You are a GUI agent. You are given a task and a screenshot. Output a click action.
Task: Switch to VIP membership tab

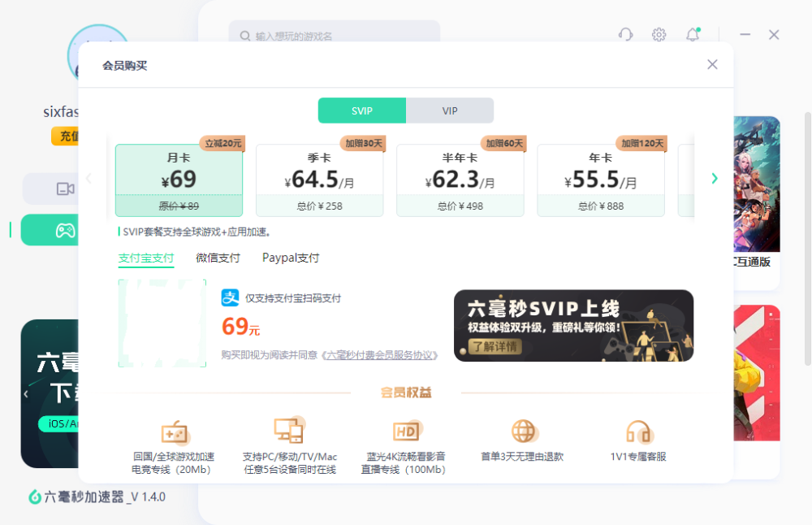(450, 111)
